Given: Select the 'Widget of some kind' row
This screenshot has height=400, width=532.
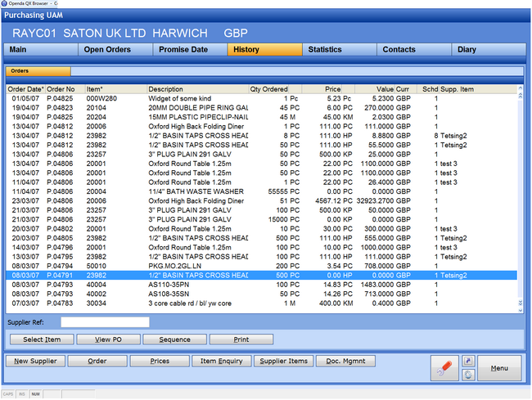Looking at the screenshot, I should [x=262, y=99].
